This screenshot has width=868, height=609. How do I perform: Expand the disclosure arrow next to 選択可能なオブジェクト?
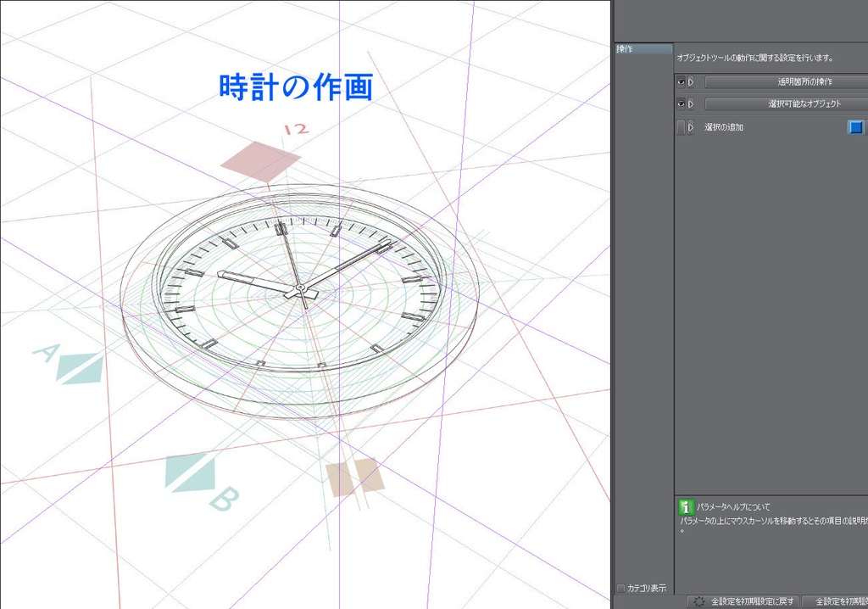tap(691, 103)
